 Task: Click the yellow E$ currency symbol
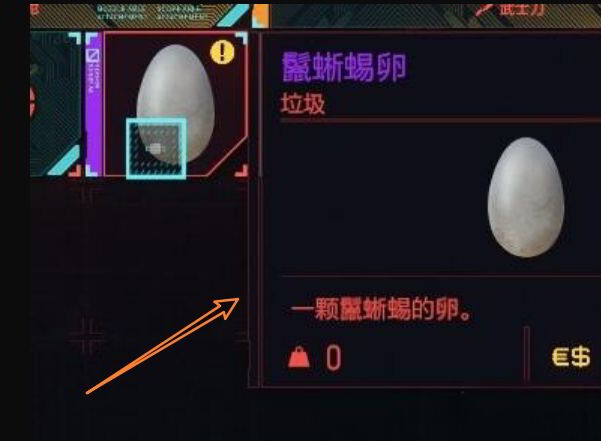(x=571, y=357)
